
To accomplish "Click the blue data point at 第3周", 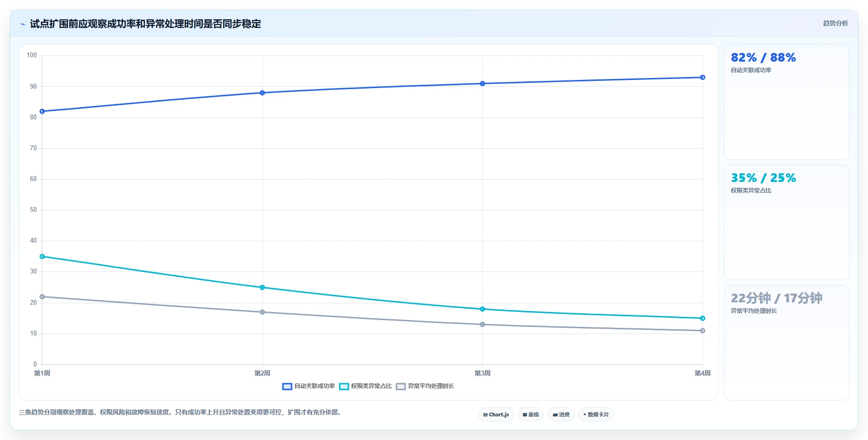I will point(483,84).
